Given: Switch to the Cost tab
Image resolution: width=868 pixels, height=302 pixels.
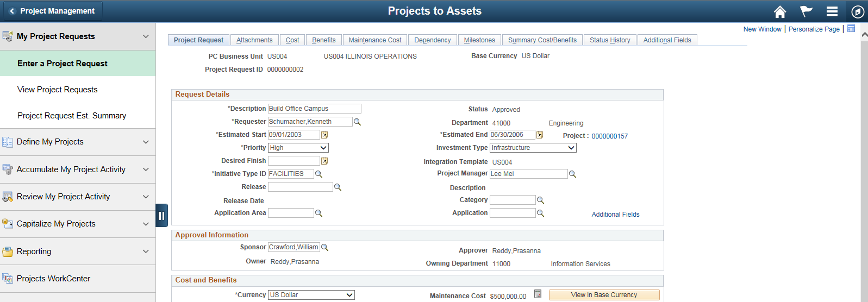Looking at the screenshot, I should (292, 40).
